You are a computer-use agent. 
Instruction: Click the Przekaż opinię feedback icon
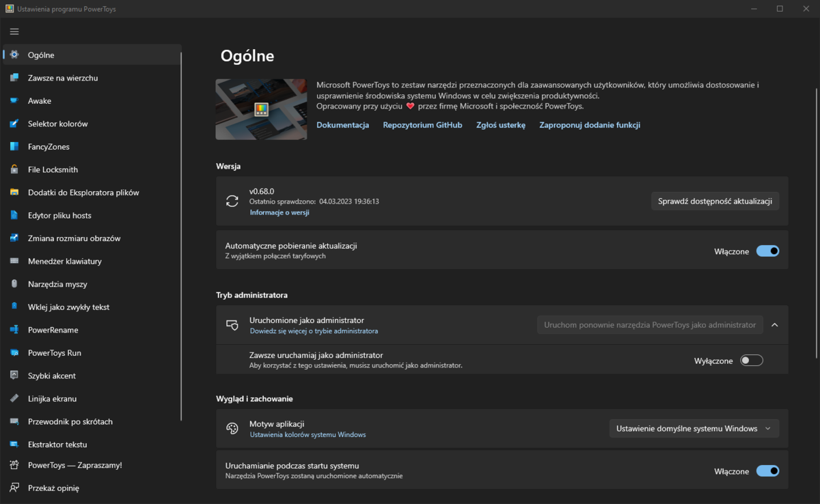coord(14,488)
